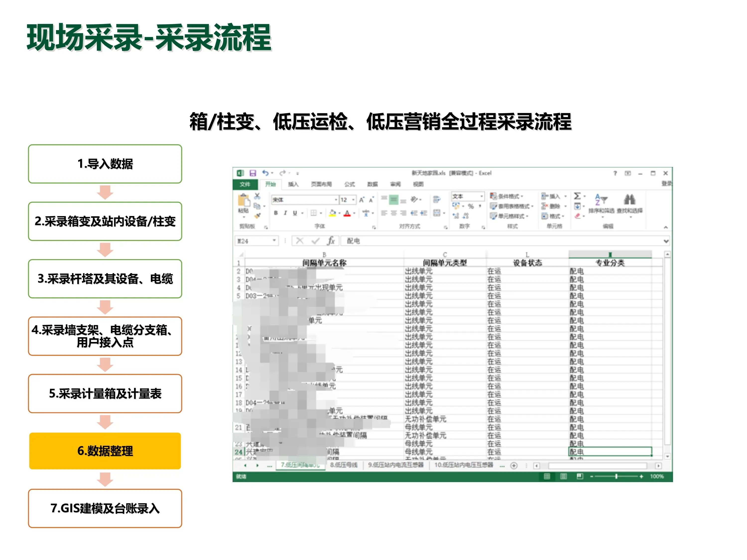Select step box 5.采录计量箱及计量表
747x560 pixels.
coord(105,393)
